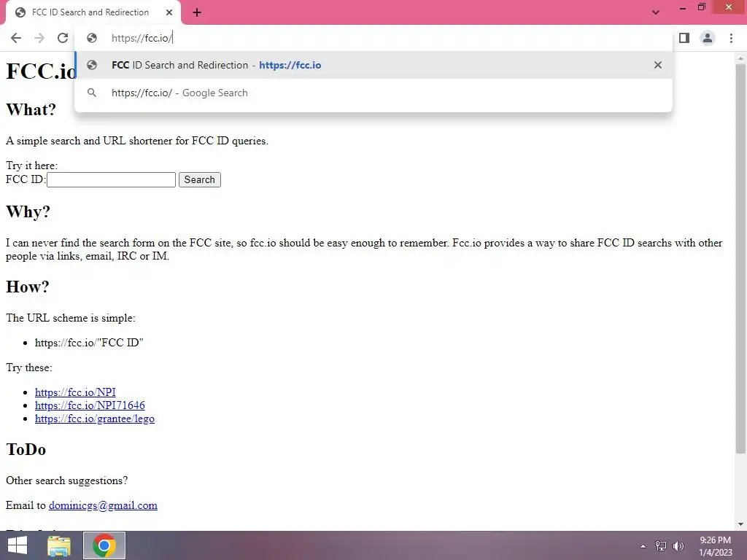Open a new browser tab

[197, 12]
